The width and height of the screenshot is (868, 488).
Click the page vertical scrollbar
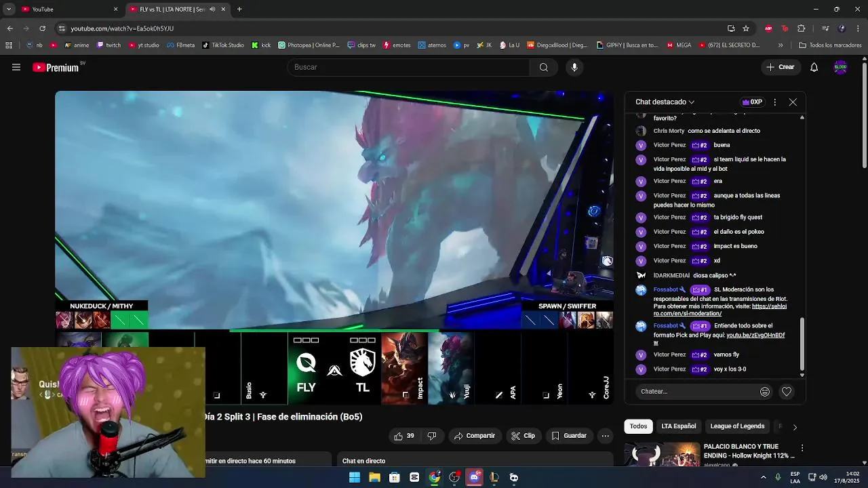coord(864,114)
